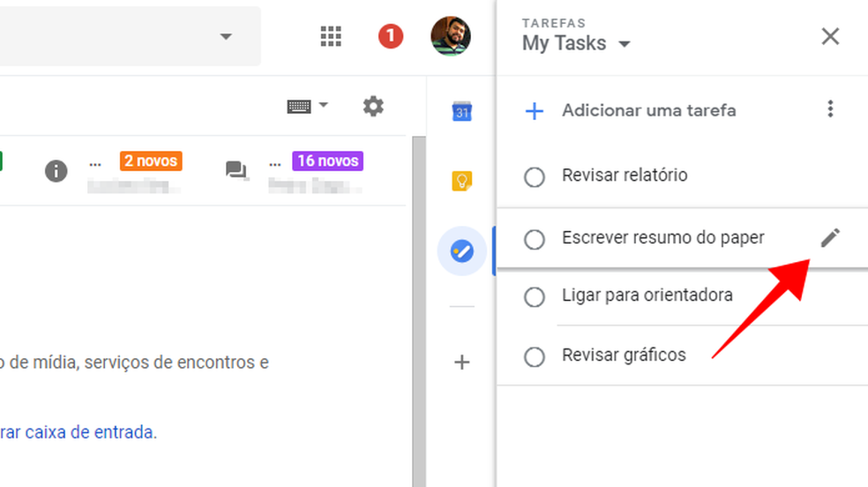Open the red notification badge
Viewport: 868px width, 487px height.
click(391, 36)
